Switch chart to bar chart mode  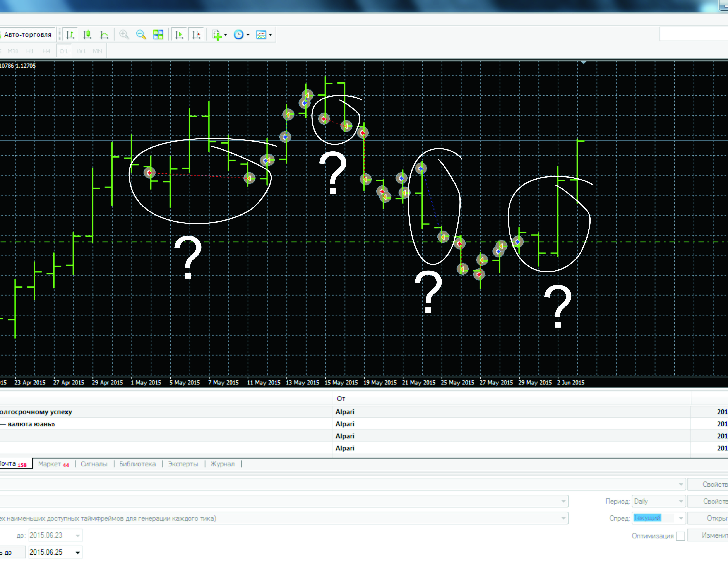coord(70,35)
